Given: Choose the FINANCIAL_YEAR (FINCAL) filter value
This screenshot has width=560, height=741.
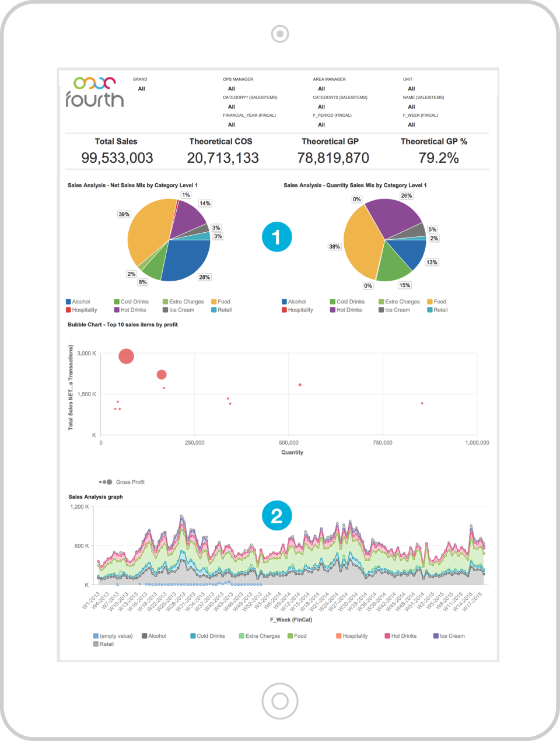Looking at the screenshot, I should (x=232, y=125).
